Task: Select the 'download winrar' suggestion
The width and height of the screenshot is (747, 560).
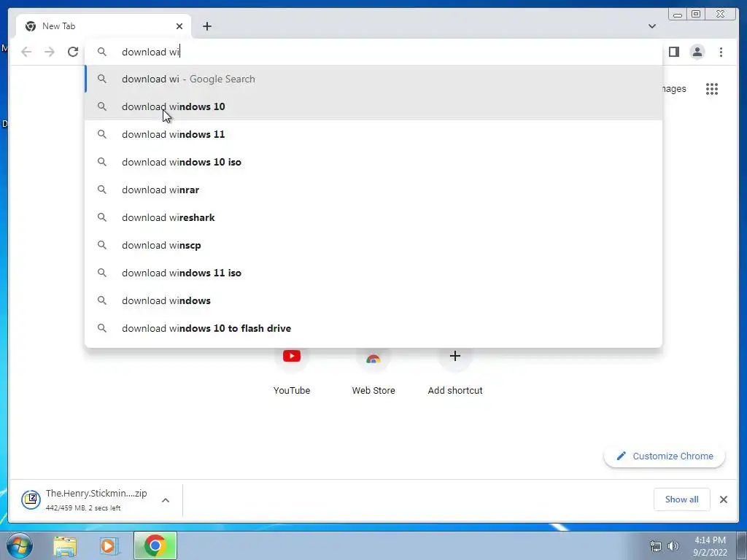Action: (373, 190)
